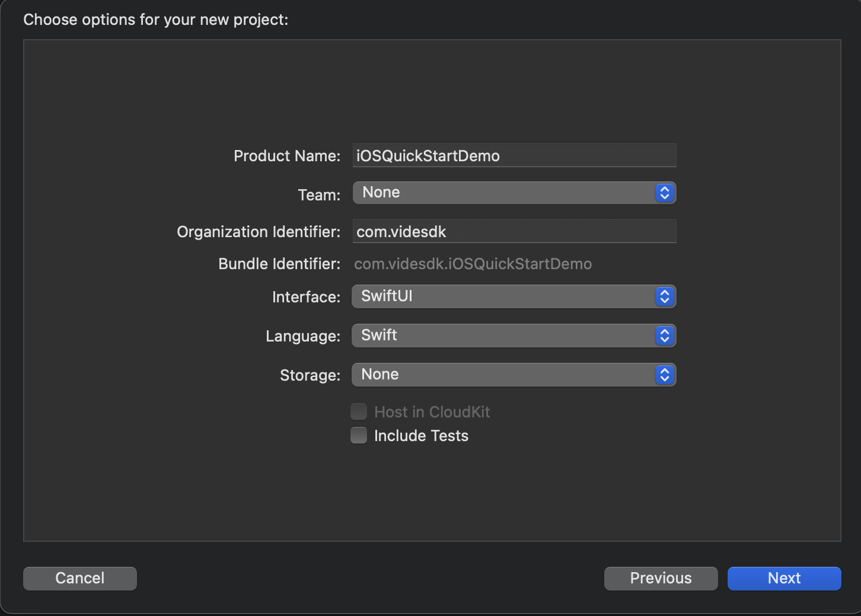Click the Product Name text field

pyautogui.click(x=514, y=155)
